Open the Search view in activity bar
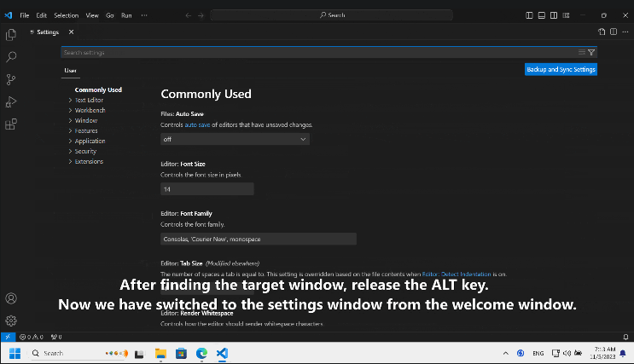This screenshot has width=634, height=364. 11,57
